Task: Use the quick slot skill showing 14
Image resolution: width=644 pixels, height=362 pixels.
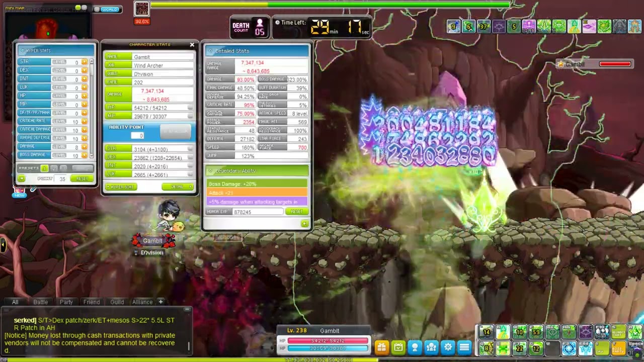Action: click(486, 332)
